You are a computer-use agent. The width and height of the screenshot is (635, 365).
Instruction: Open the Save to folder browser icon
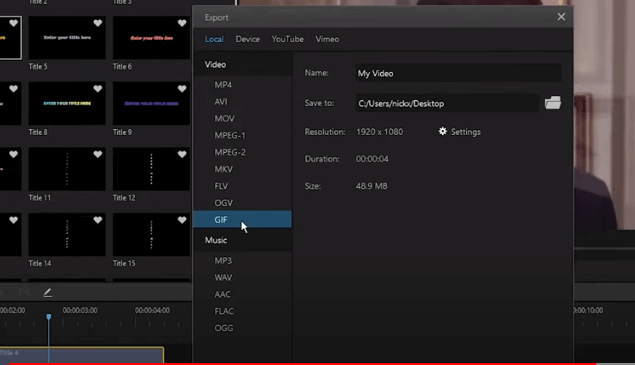coord(553,103)
